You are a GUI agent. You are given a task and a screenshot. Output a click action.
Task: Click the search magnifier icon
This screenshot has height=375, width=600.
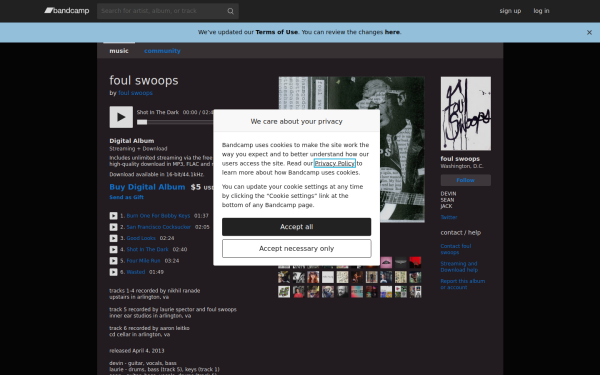coord(230,11)
